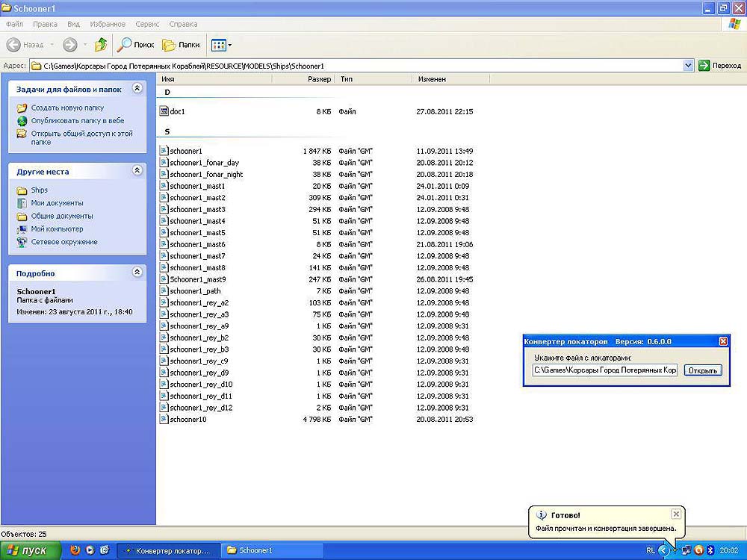This screenshot has height=560, width=747.
Task: Select the Schooner1_mast9 file icon
Action: (164, 279)
